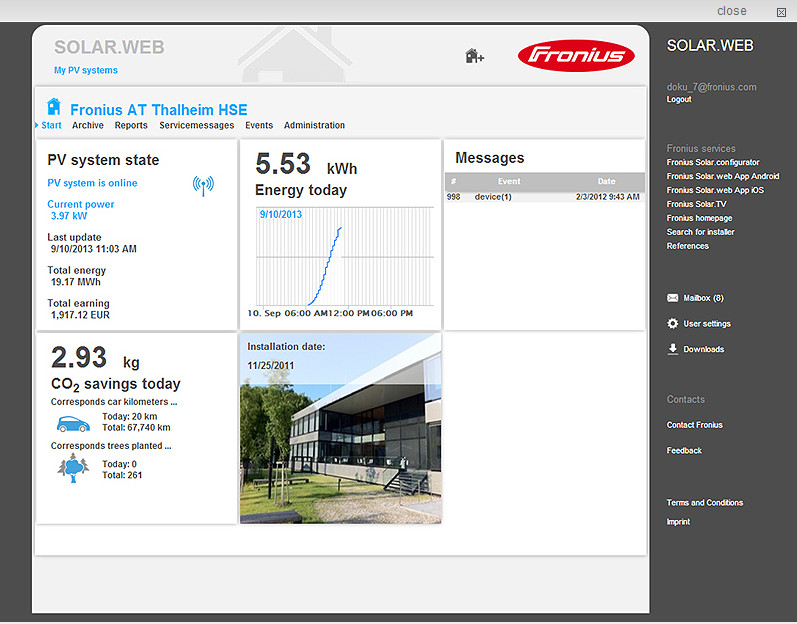Open the References link
Viewport: 797px width, 624px height.
688,246
